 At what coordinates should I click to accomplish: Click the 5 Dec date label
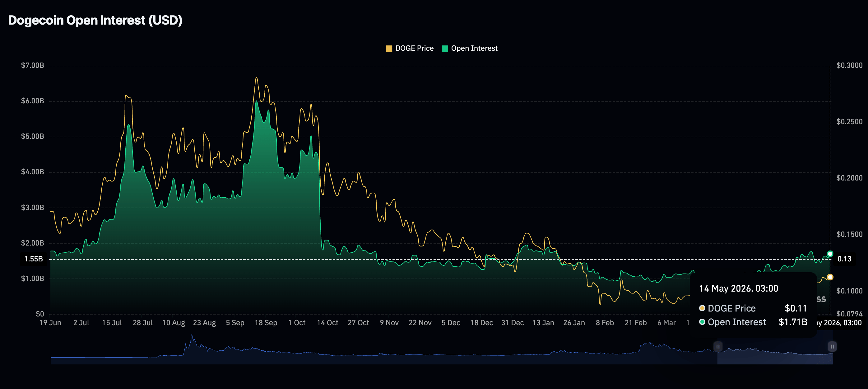pyautogui.click(x=451, y=323)
